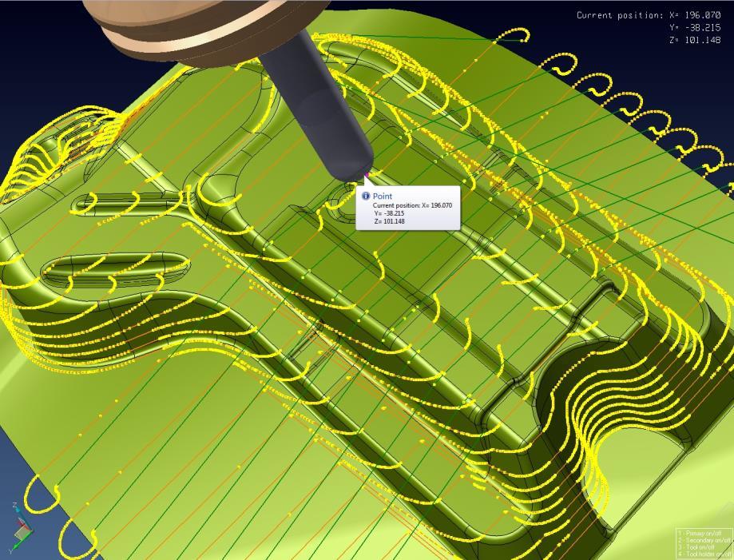Toggle '3 - Tool on/off' legend entry
Screen dimensions: 734x560
point(696,547)
